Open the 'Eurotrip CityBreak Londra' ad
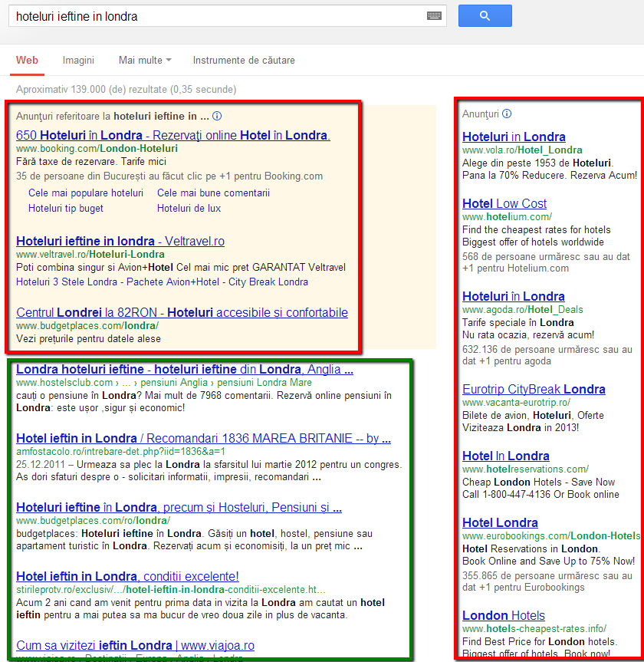This screenshot has width=644, height=662. pos(534,389)
